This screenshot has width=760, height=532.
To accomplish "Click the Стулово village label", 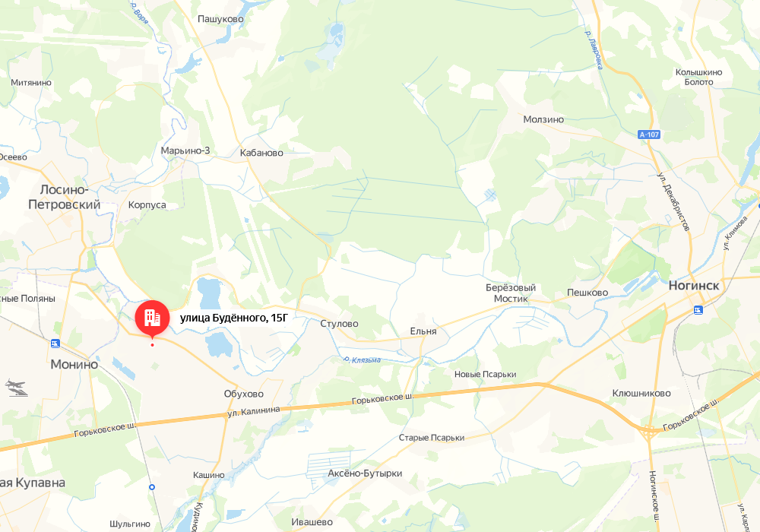I will tap(339, 324).
